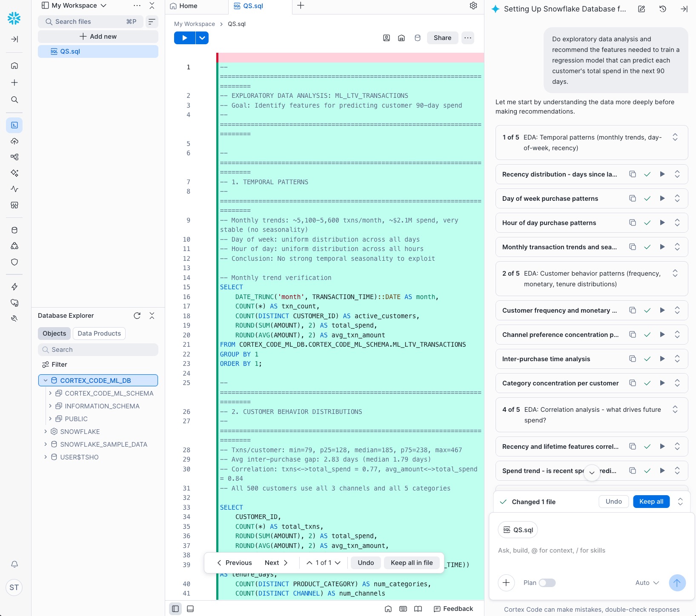696x616 pixels.
Task: Open Feedback link in status bar
Action: 453,609
